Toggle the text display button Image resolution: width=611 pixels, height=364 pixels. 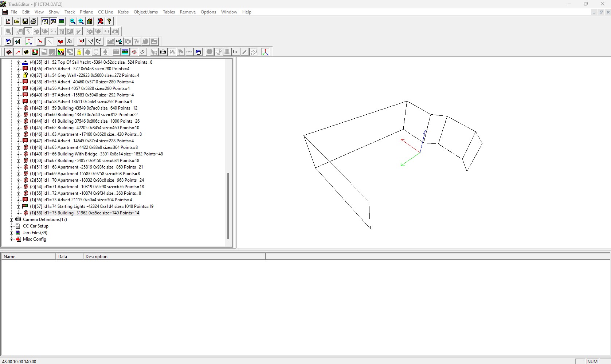(236, 52)
